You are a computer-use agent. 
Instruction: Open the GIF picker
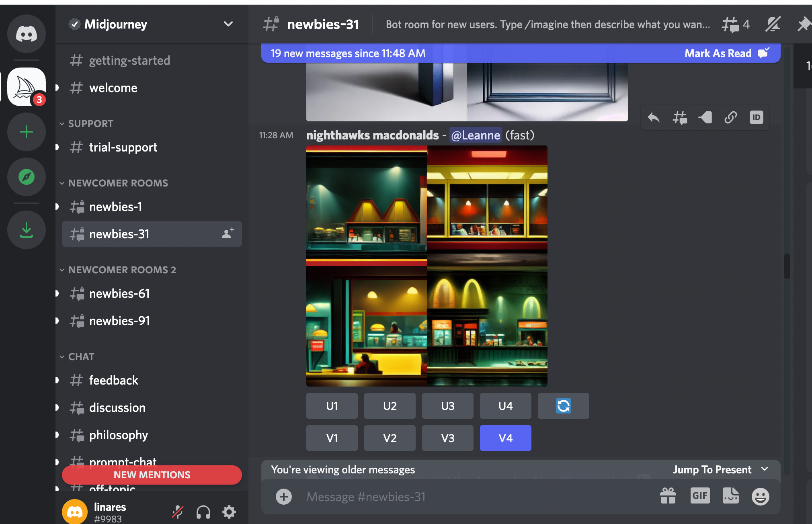click(x=700, y=496)
